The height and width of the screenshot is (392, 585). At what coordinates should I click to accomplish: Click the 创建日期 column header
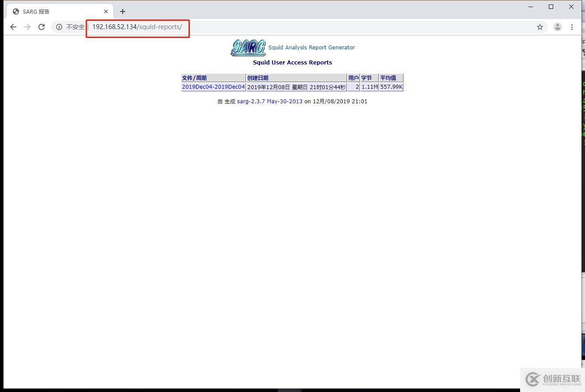(258, 77)
